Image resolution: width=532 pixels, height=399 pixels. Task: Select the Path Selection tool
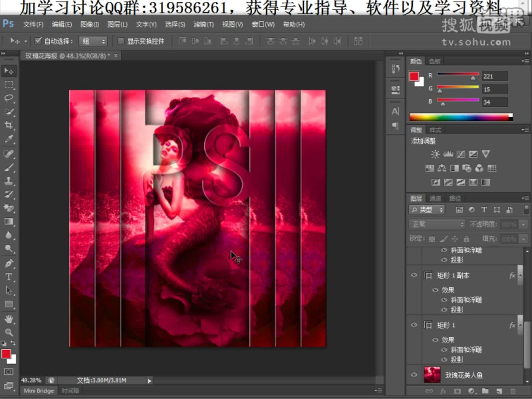[8, 291]
